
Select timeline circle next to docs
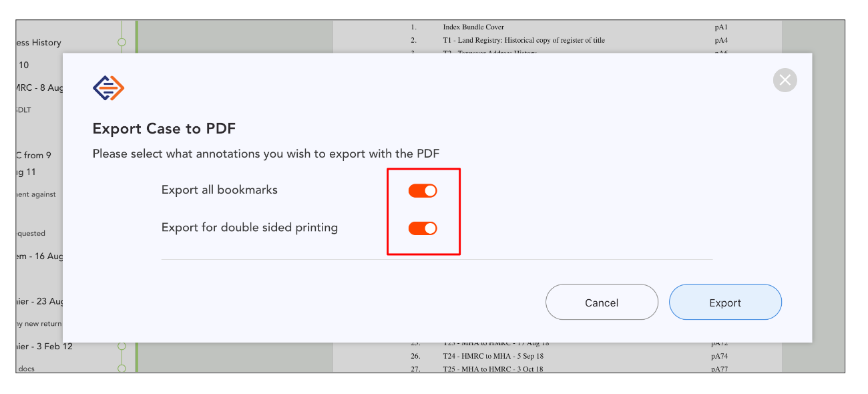click(122, 368)
